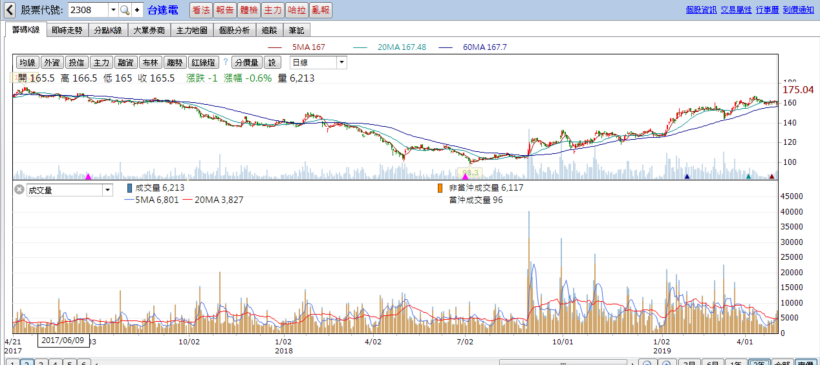820x365 pixels.
Task: Open the 日線 period dropdown
Action: coord(318,63)
